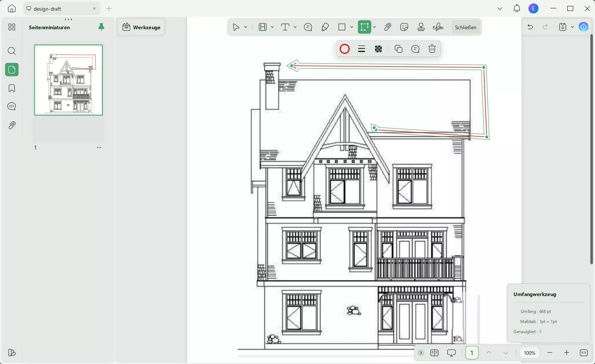This screenshot has height=364, width=595.
Task: Open options menu for page 1 thumbnail
Action: click(99, 147)
